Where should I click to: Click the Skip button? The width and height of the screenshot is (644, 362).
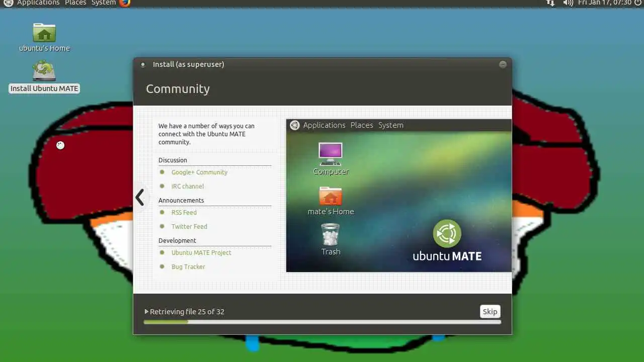(490, 312)
